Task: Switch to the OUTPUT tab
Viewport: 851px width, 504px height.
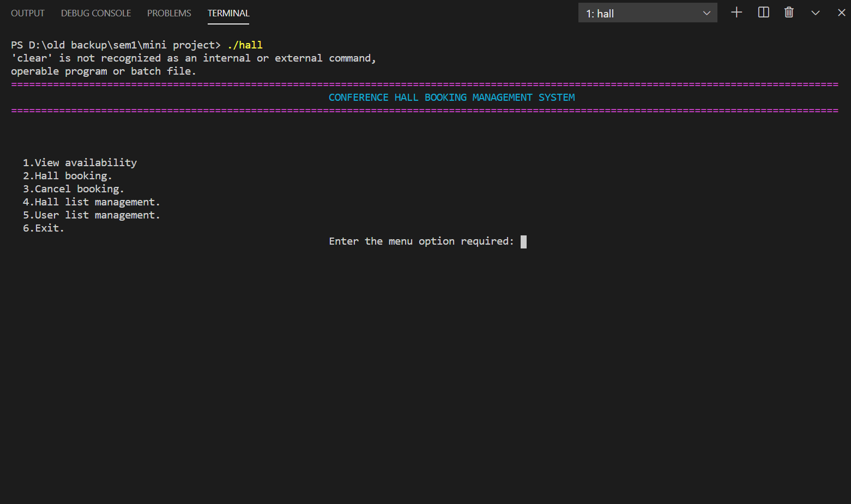Action: coord(27,13)
